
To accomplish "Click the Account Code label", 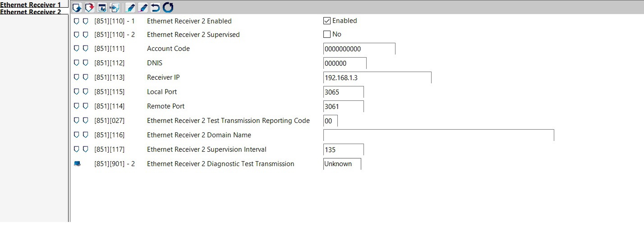I will point(168,49).
